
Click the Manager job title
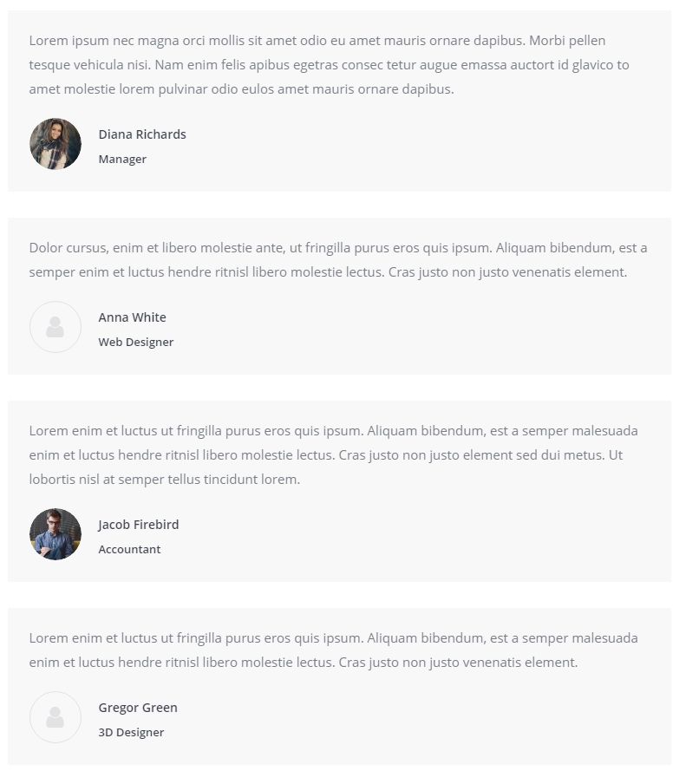tap(122, 160)
